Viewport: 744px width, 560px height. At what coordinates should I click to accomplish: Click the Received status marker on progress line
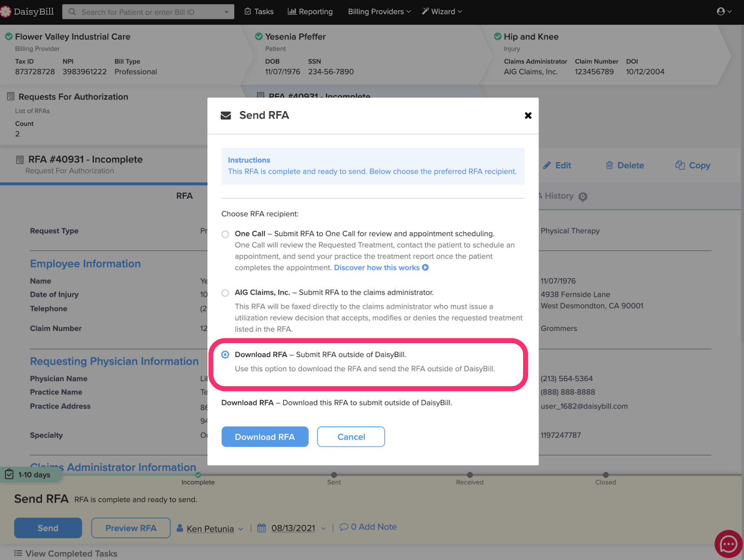(x=470, y=475)
